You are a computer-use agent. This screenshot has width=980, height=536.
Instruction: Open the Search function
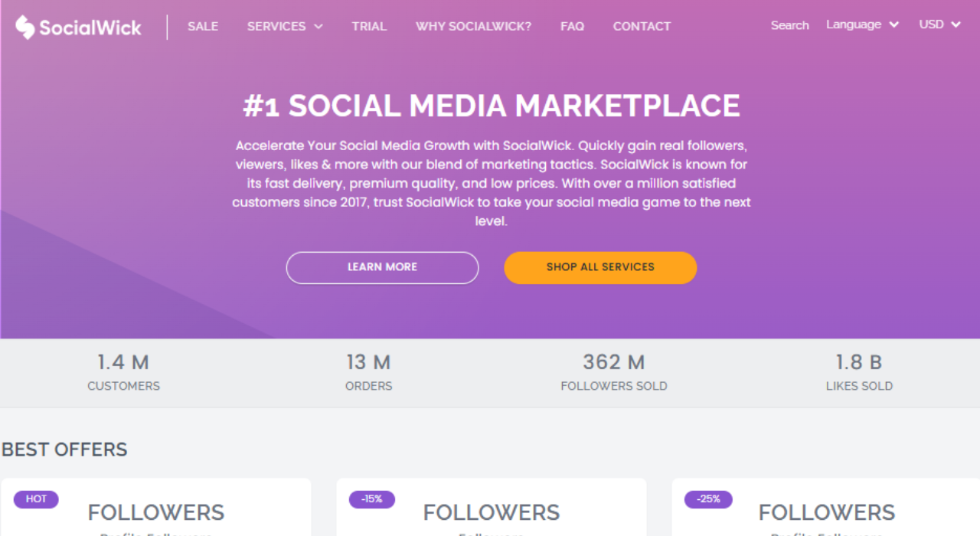tap(789, 25)
